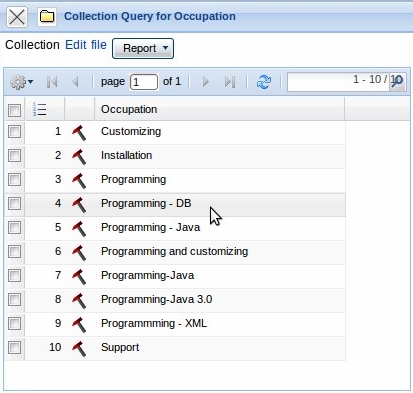Tick the checkbox for Installation row
Viewport: 413px width, 393px height.
click(14, 156)
